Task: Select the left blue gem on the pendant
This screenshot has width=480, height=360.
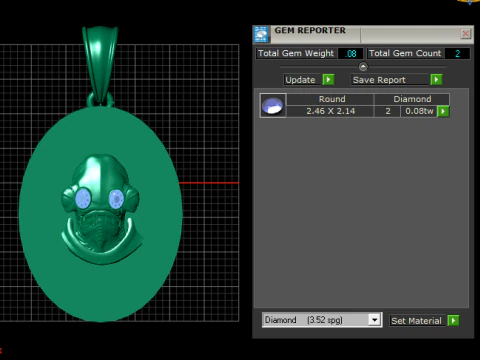Action: pos(83,199)
